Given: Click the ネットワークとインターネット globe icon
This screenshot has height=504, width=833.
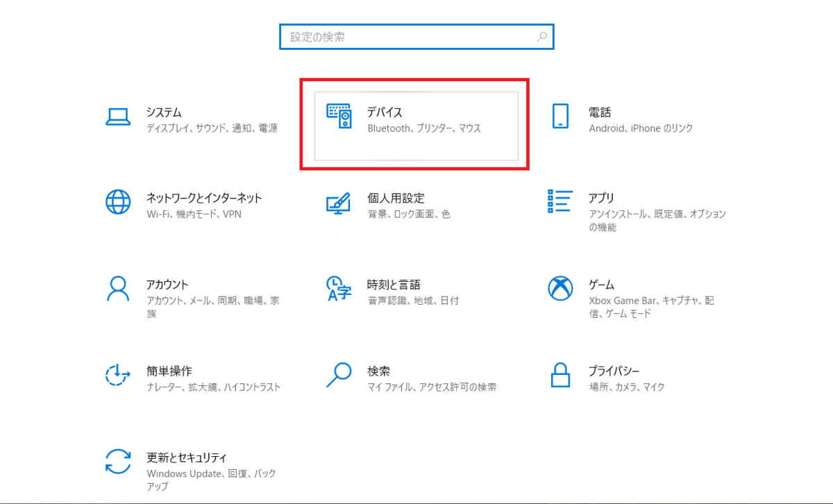Looking at the screenshot, I should pos(118,202).
